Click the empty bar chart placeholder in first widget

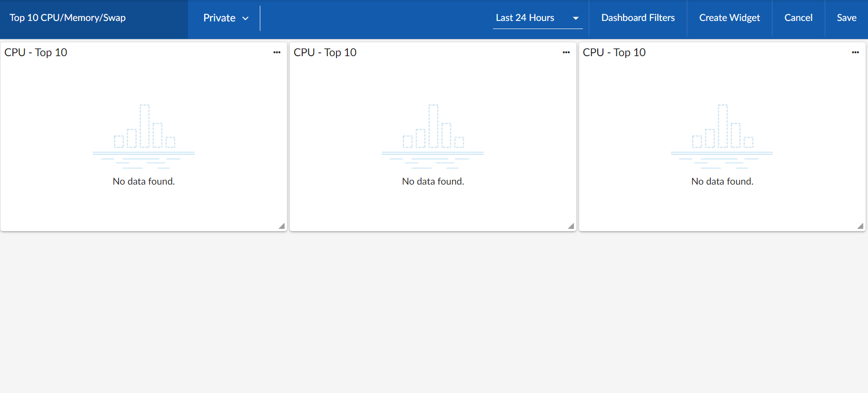144,137
